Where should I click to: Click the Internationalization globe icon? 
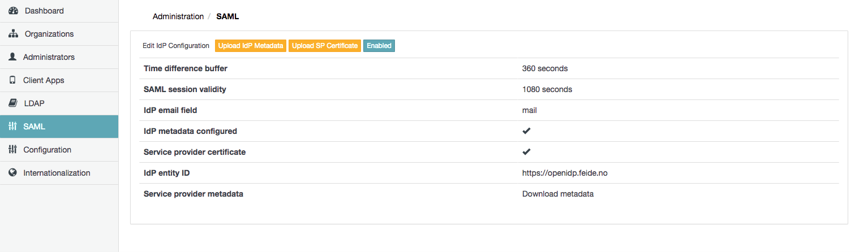(12, 173)
